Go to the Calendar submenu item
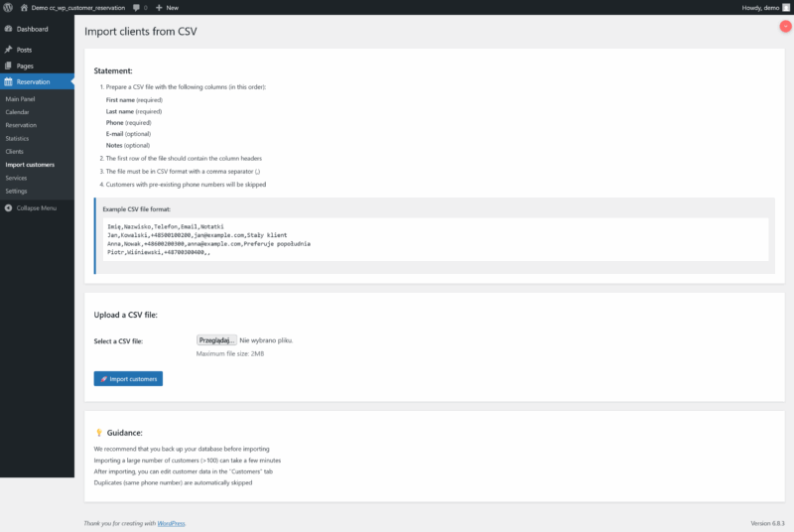The height and width of the screenshot is (532, 794). 19,113
